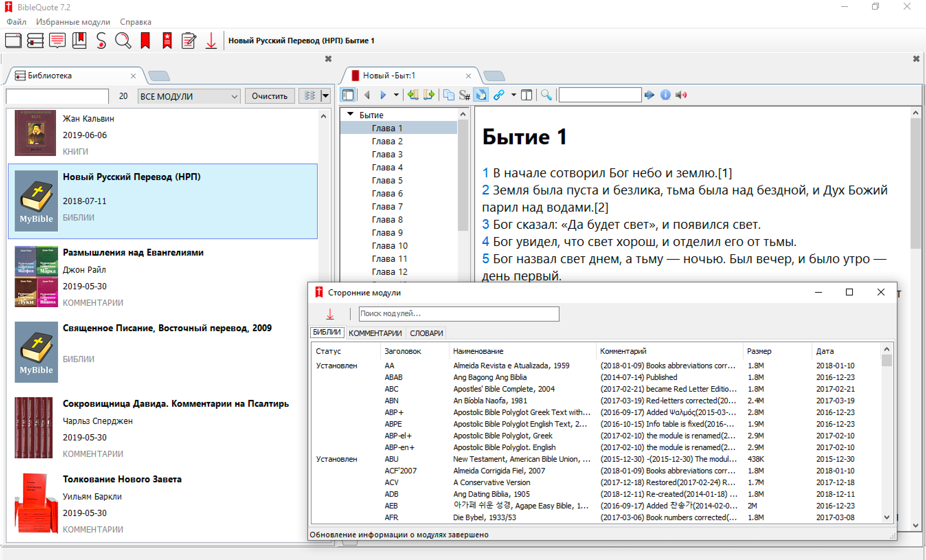Viewport: 926px width, 560px height.
Task: Open the notes clipboard-with-pencil icon
Action: point(189,41)
